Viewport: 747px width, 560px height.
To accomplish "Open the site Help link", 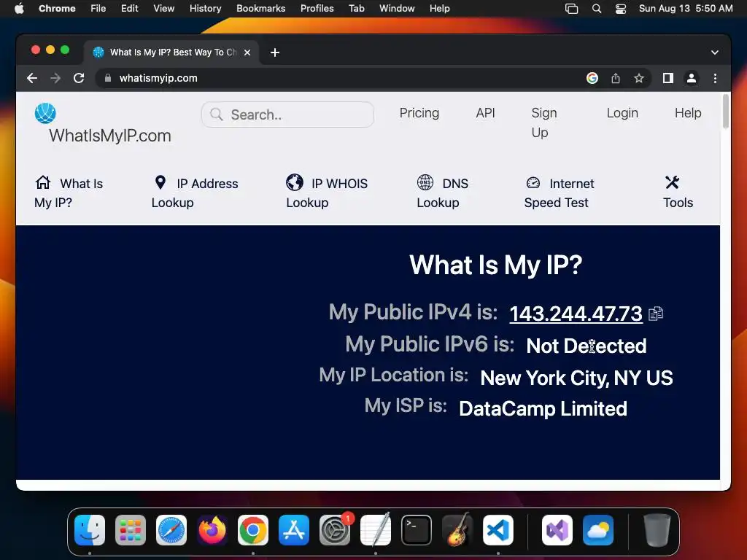I will pyautogui.click(x=688, y=113).
